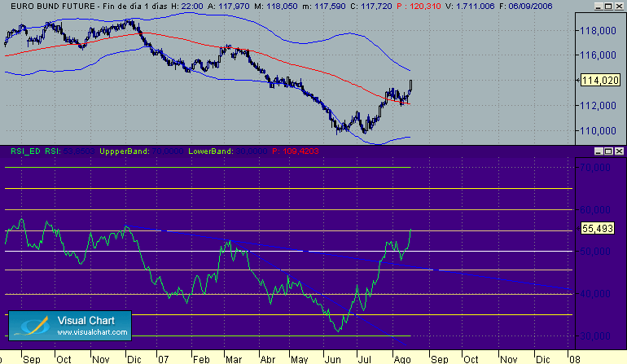Click the 110,000 price axis label
Image resolution: width=627 pixels, height=364 pixels.
point(598,131)
